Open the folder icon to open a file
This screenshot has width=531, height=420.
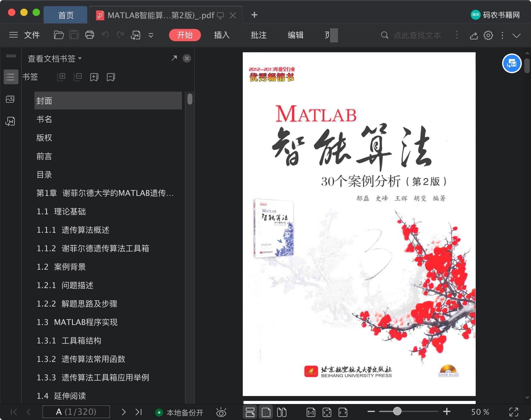coord(59,35)
